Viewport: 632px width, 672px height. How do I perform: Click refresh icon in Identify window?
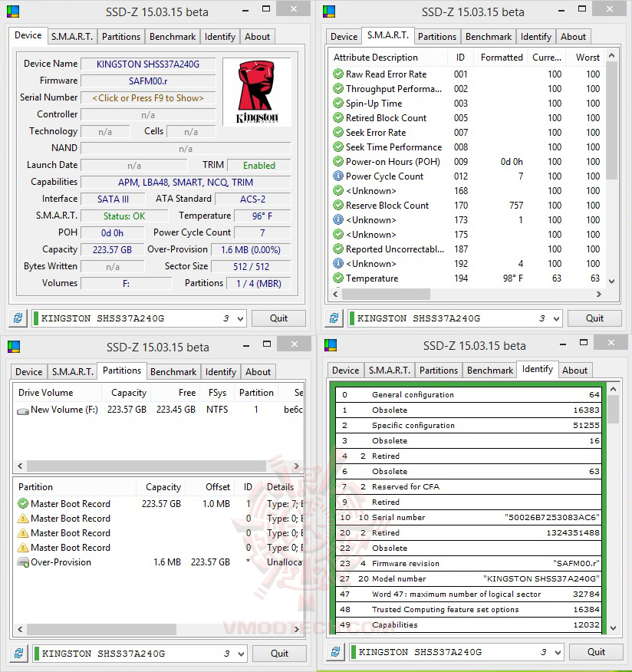click(335, 652)
